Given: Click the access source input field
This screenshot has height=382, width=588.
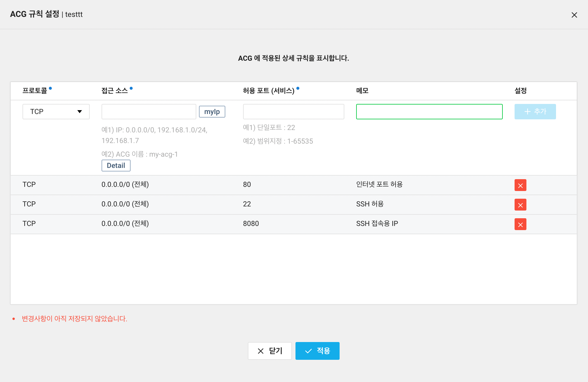Looking at the screenshot, I should (x=149, y=112).
